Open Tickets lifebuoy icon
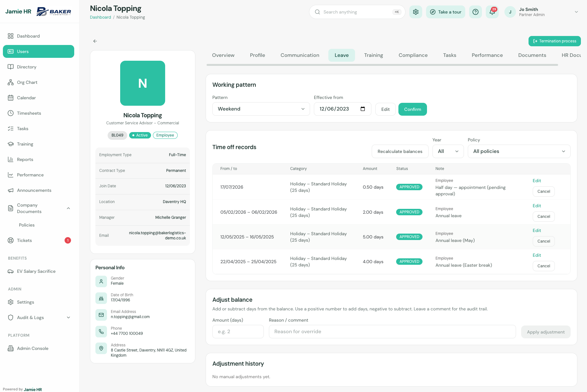This screenshot has height=392, width=587. click(11, 240)
